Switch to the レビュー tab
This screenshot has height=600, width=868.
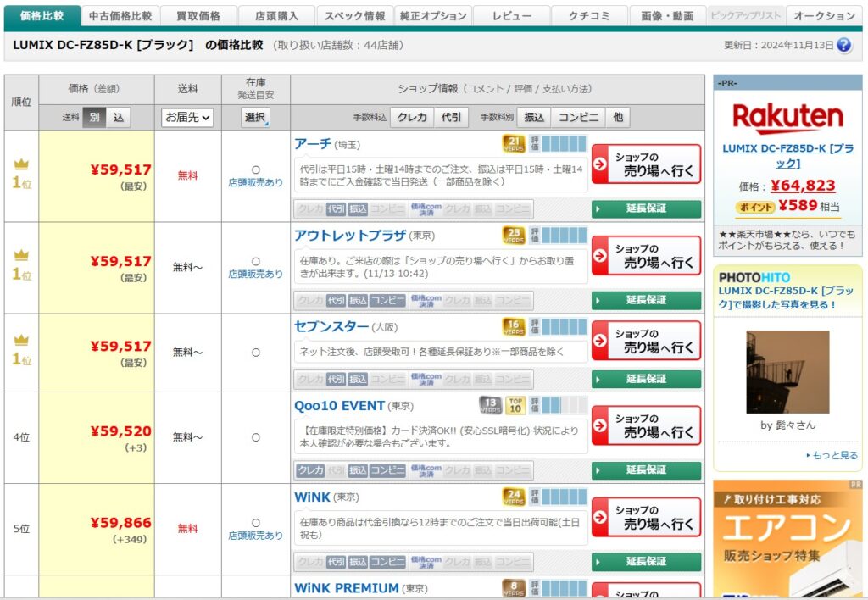(511, 16)
